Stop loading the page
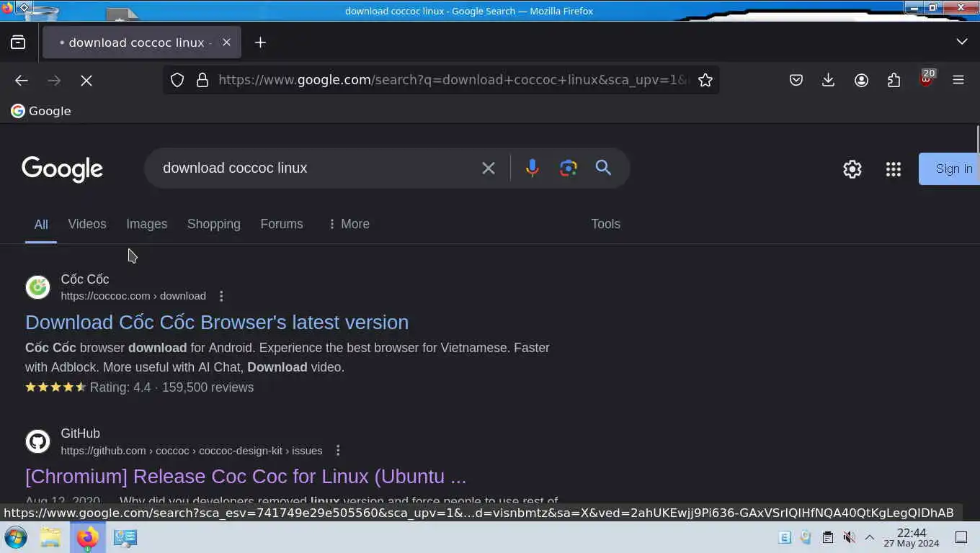 86,81
